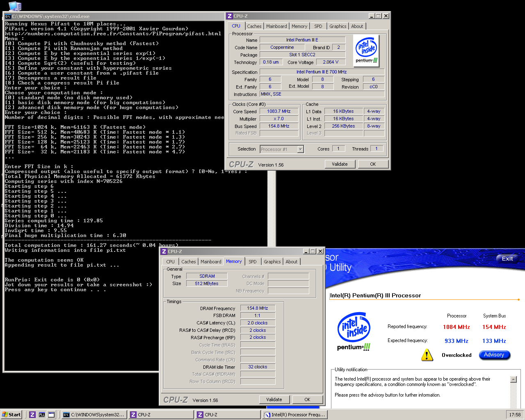Click the My Computer desktop icon
This screenshot has height=420, width=525.
click(15, 6)
